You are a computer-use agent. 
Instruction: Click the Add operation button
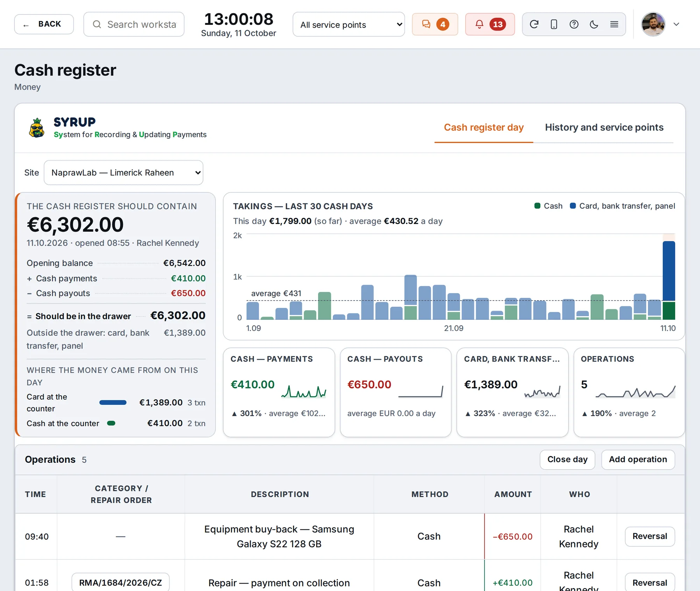(x=638, y=460)
